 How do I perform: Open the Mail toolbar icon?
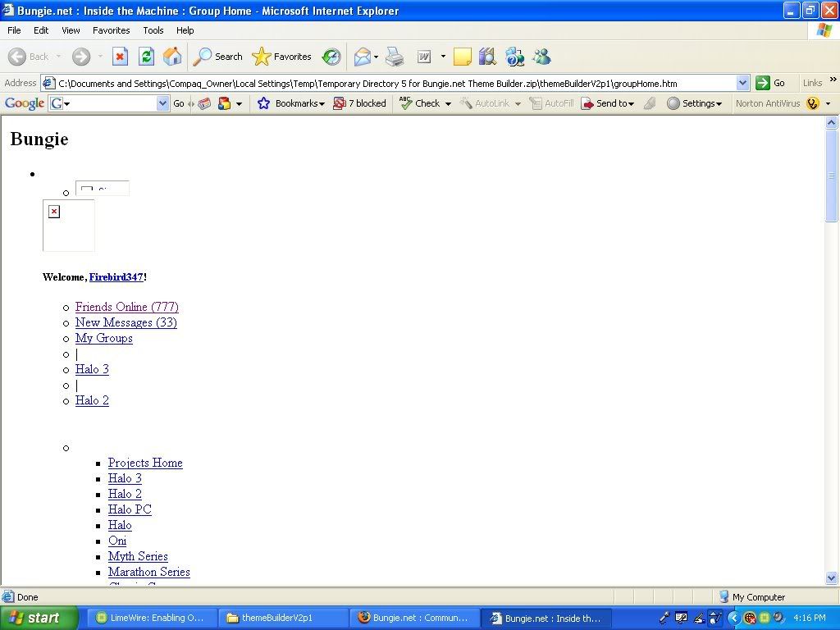(362, 57)
